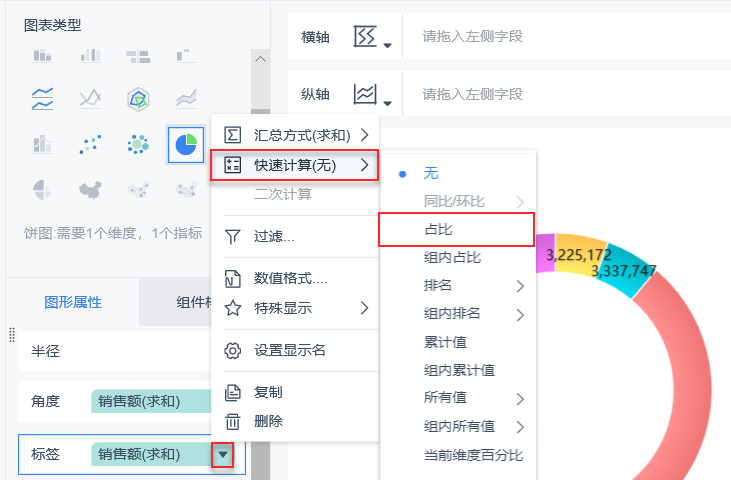
Task: Select the waterfall chart type icon
Action: coord(186,55)
